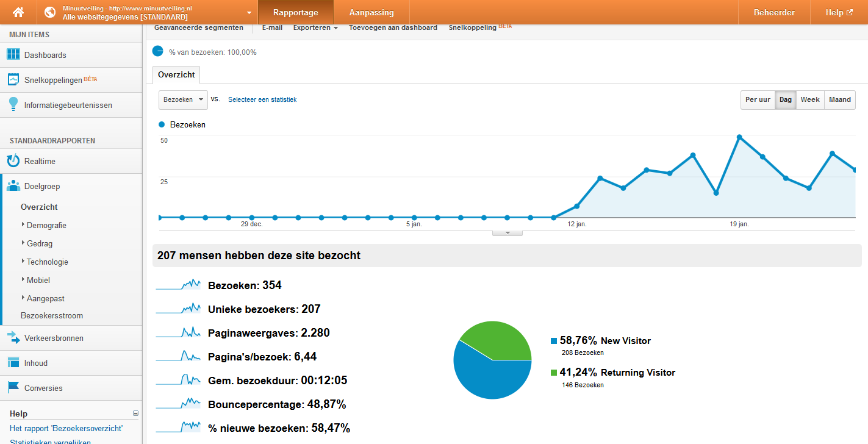Open the Bezoeken metric dropdown
868x444 pixels.
tap(183, 99)
